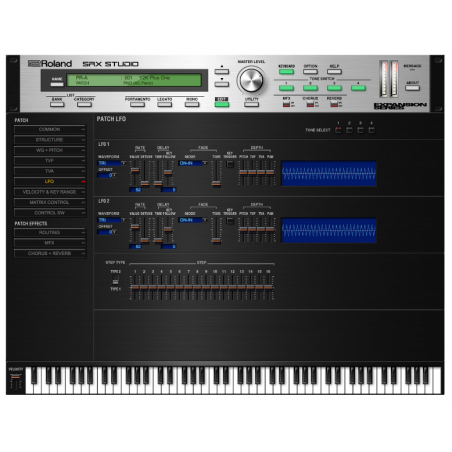This screenshot has height=452, width=452.
Task: Toggle Tone Switch 2
Action: [x=310, y=88]
